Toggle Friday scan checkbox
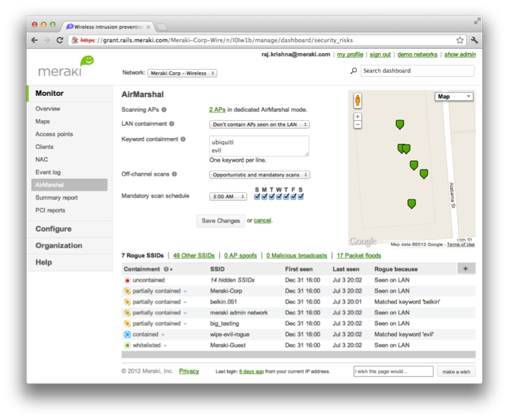The image size is (509, 420). (x=294, y=197)
